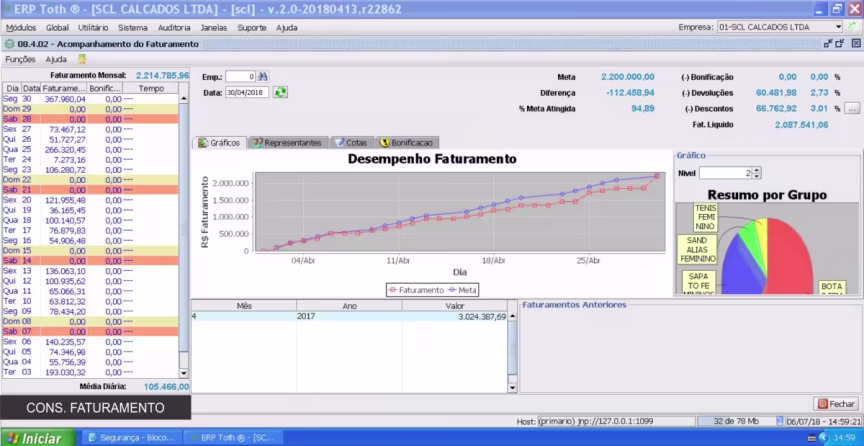Click the trash icon beside memory usage indicator

(x=781, y=421)
